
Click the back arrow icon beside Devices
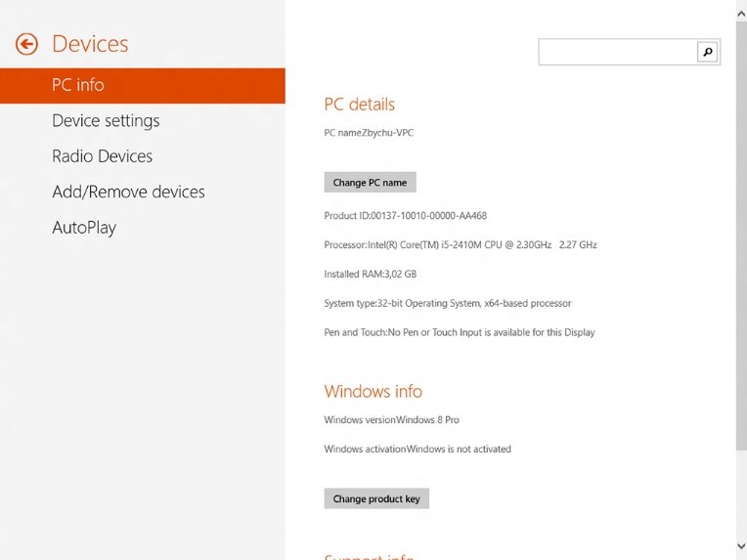[x=27, y=44]
